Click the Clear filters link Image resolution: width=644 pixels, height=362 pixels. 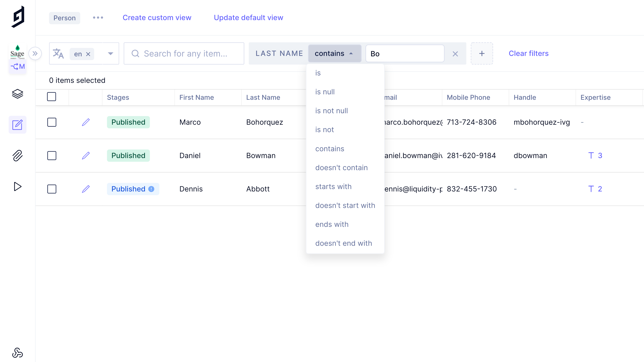coord(528,53)
